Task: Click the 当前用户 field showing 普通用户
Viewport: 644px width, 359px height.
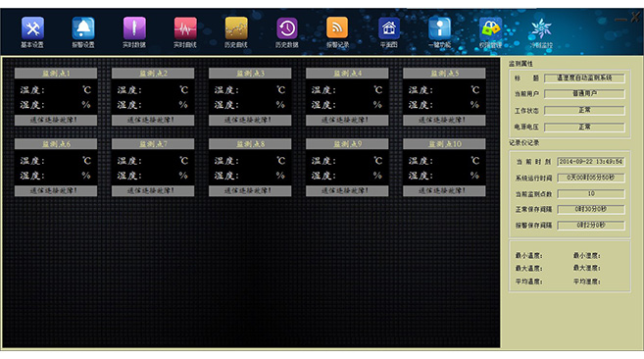Action: pos(584,94)
